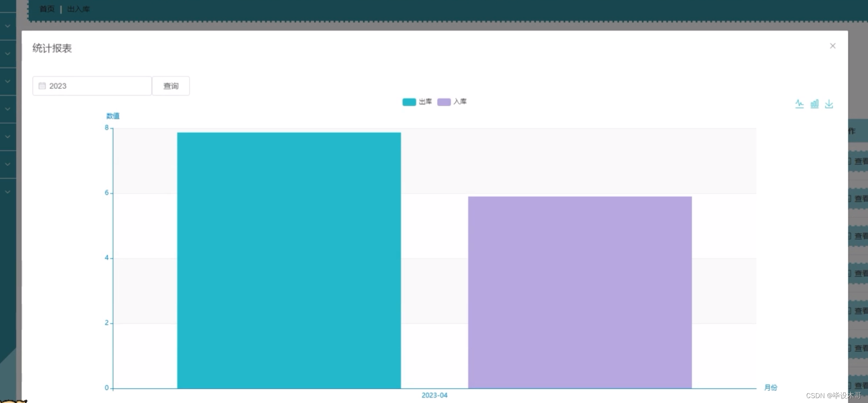The height and width of the screenshot is (403, 868).
Task: Click the 查询 button
Action: (x=171, y=86)
